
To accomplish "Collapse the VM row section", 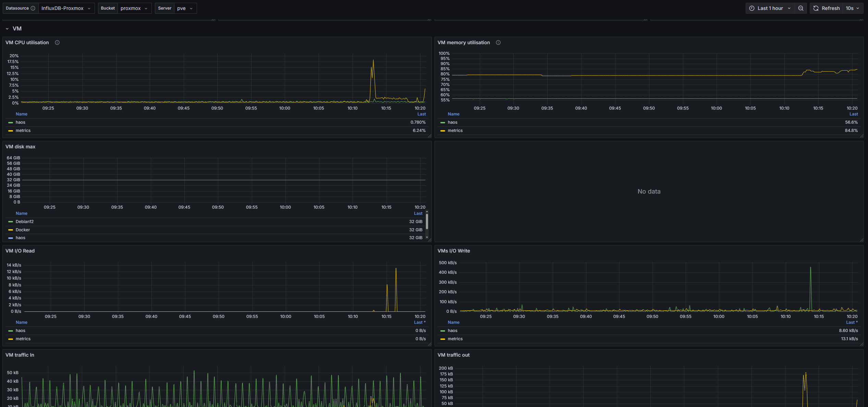I will [7, 29].
